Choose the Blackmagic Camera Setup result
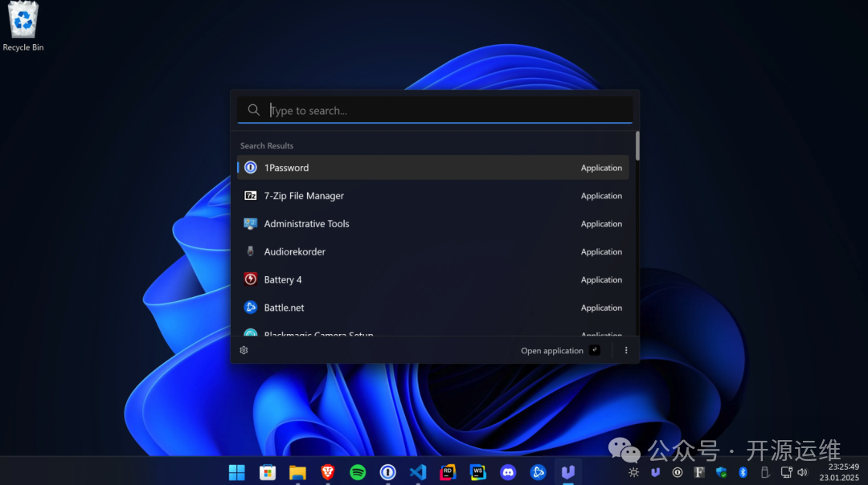This screenshot has width=868, height=485. pyautogui.click(x=318, y=333)
